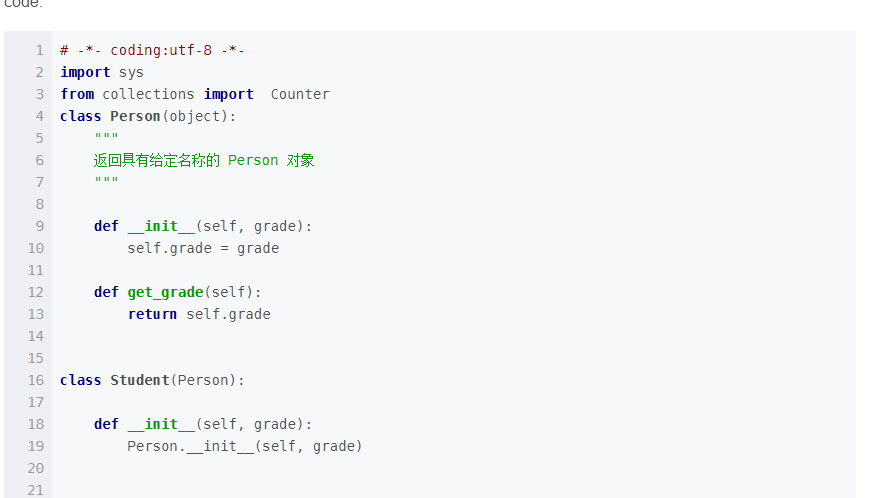870x498 pixels.
Task: Click the word Counter in the import
Action: (x=300, y=94)
